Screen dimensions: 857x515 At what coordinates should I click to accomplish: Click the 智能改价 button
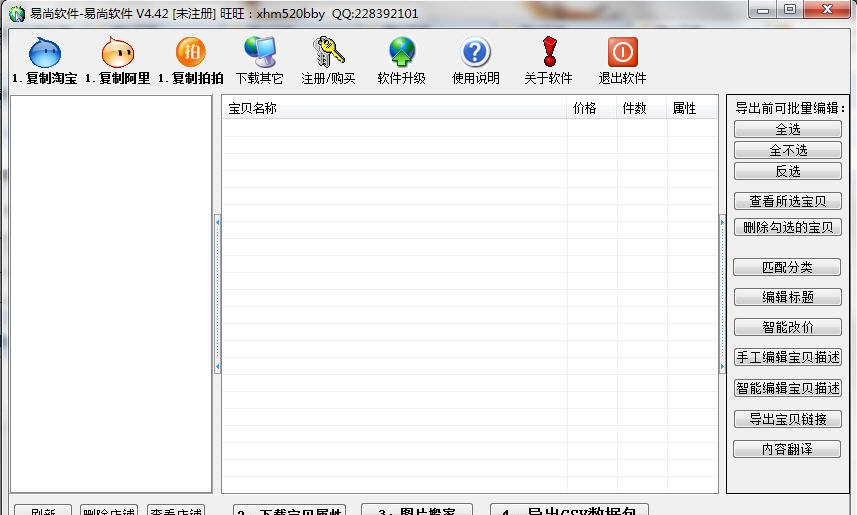point(788,327)
